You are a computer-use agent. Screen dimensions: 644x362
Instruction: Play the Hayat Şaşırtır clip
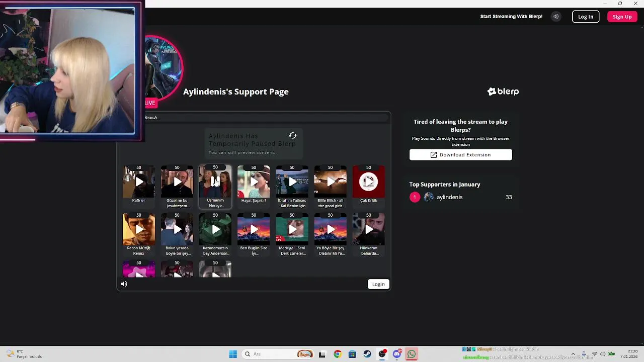(x=254, y=182)
